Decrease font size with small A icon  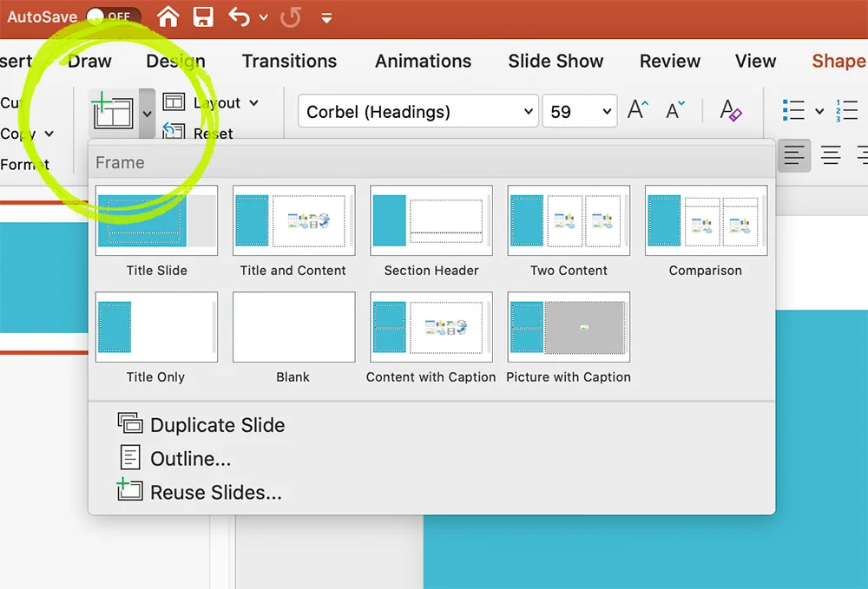674,110
